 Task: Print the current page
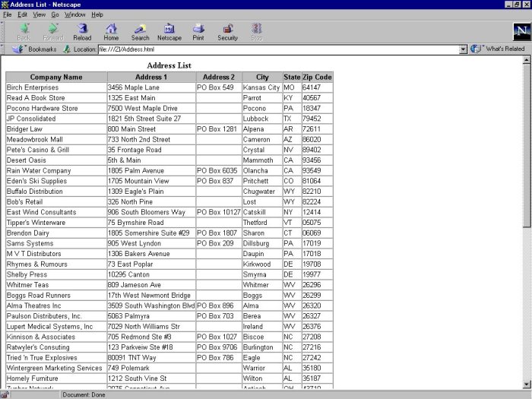click(x=198, y=30)
